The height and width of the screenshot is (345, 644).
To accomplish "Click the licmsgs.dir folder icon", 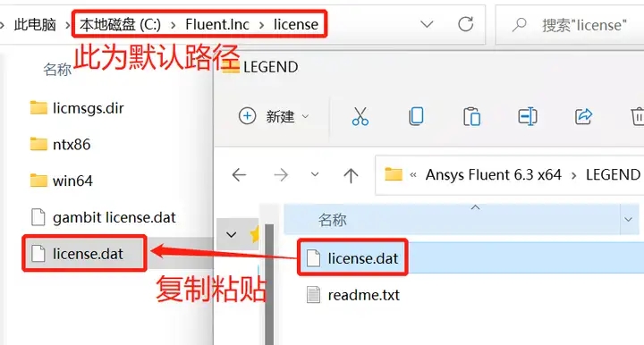I will pos(38,108).
